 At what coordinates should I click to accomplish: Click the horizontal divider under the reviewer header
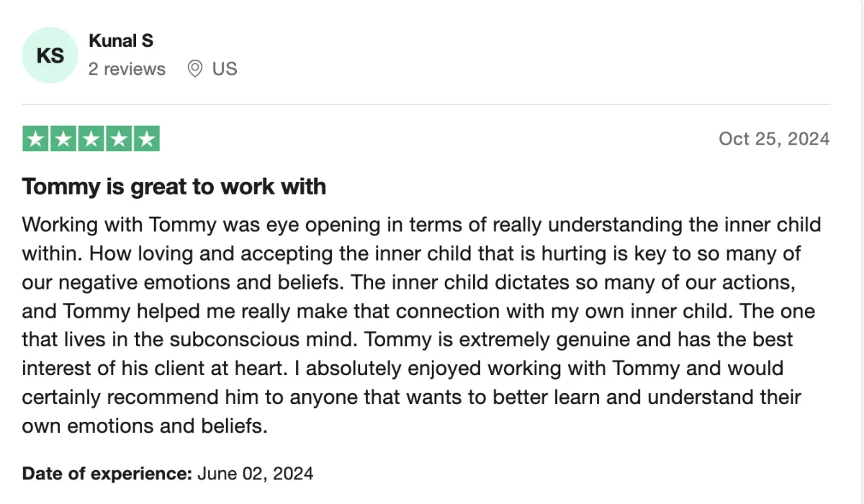[x=426, y=104]
